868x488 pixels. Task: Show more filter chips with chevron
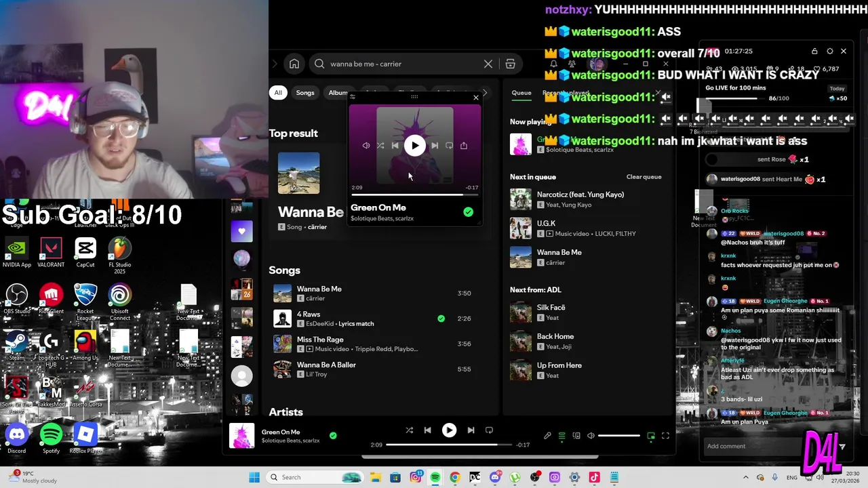[484, 93]
